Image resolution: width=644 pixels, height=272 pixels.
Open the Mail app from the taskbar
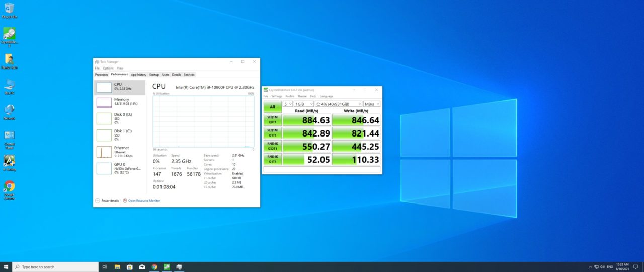coord(142,267)
